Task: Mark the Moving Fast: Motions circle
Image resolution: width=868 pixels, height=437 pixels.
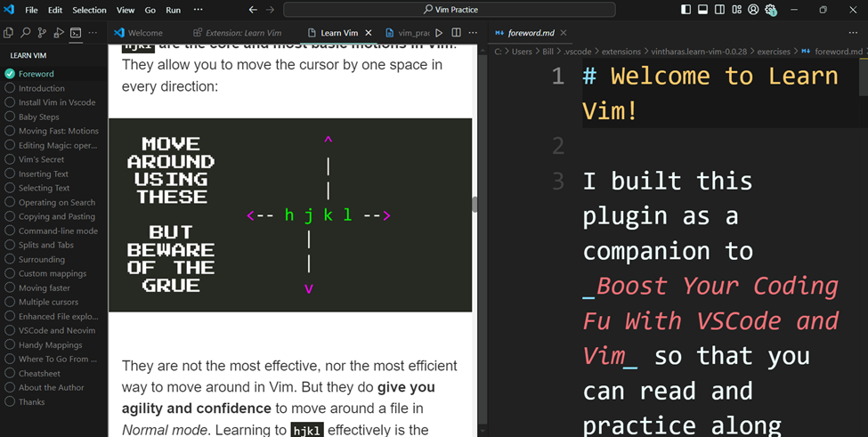Action: click(10, 131)
